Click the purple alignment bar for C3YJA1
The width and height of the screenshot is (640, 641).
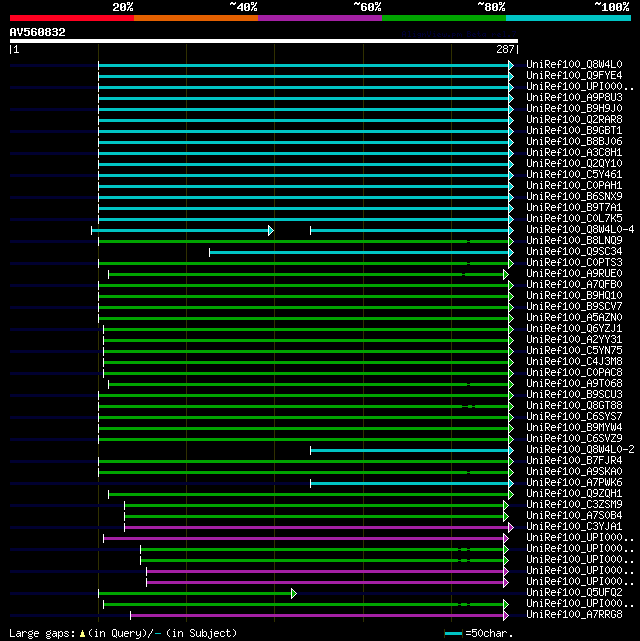pyautogui.click(x=317, y=528)
